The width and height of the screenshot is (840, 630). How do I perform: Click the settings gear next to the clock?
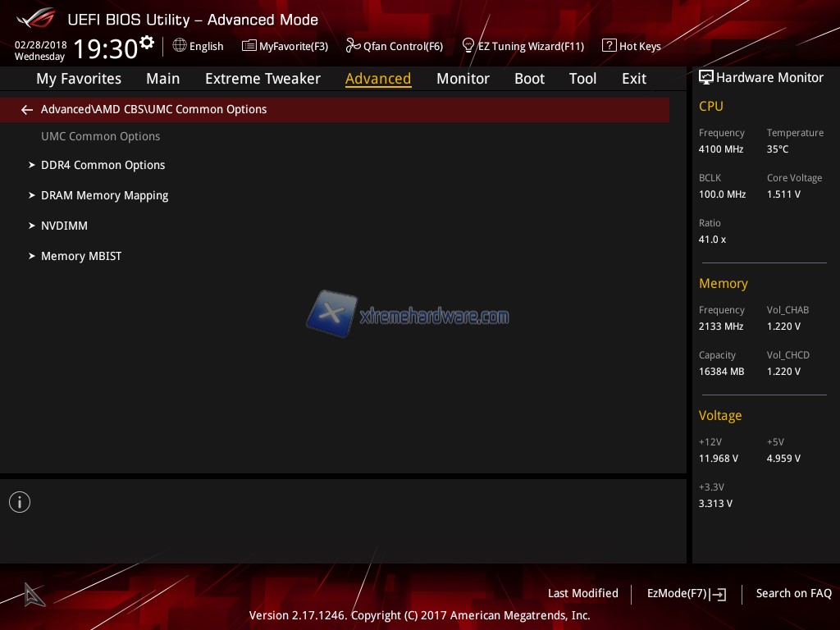click(x=147, y=43)
